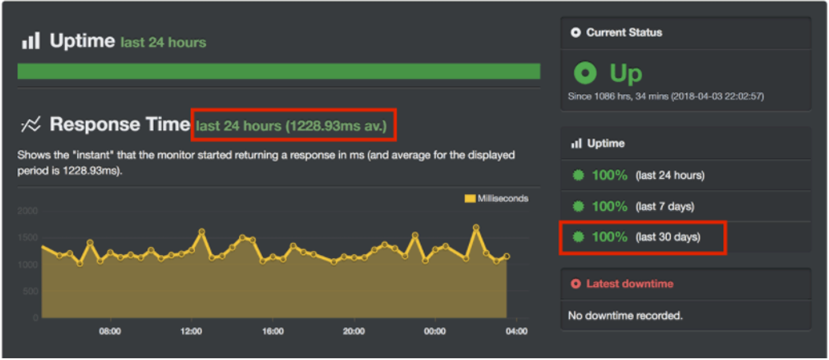
Task: Click the small Uptime panel bars icon
Action: tap(576, 143)
